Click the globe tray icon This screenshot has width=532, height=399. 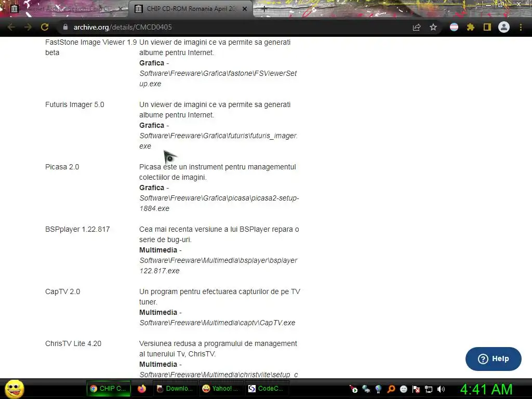379,390
